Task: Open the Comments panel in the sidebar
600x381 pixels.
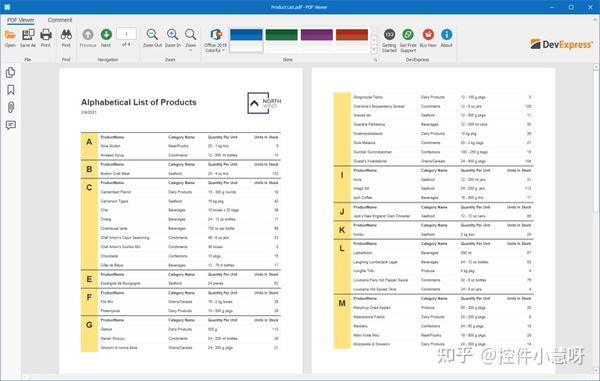Action: 11,125
